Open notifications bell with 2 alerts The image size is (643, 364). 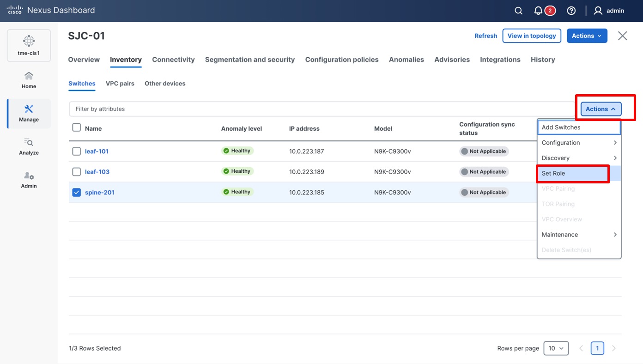[x=539, y=11]
